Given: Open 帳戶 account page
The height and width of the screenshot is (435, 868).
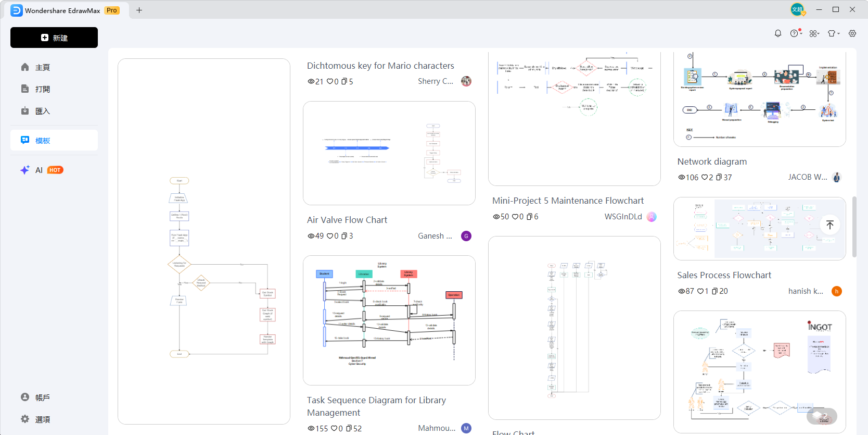Looking at the screenshot, I should click(x=43, y=397).
